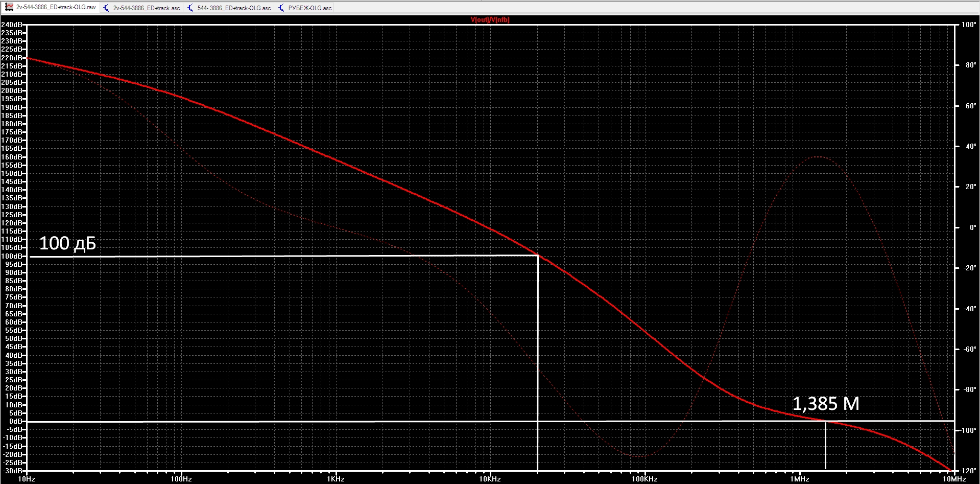Switch to the РУБЕЖ-OLG.asc tab
Image resolution: width=980 pixels, height=484 pixels.
coord(305,8)
